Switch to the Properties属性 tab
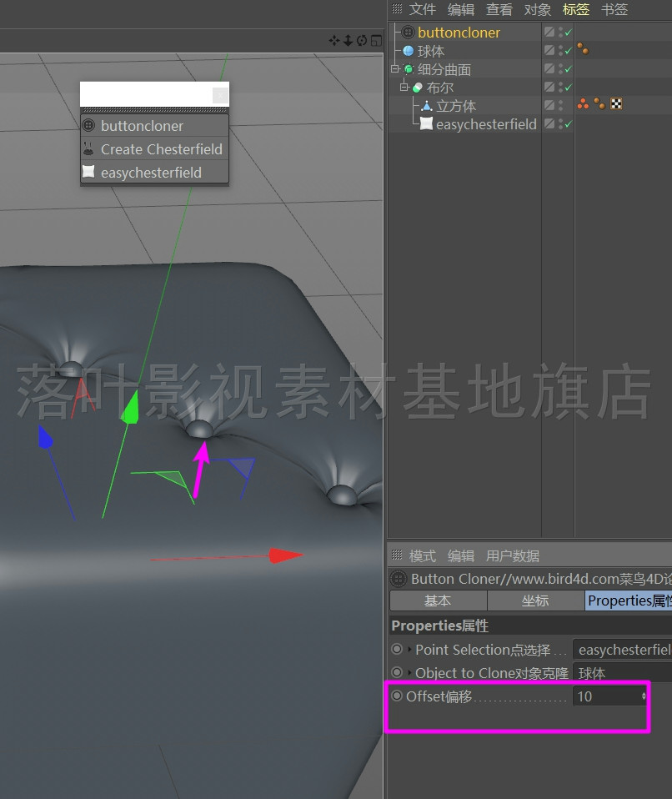The height and width of the screenshot is (799, 672). [628, 601]
